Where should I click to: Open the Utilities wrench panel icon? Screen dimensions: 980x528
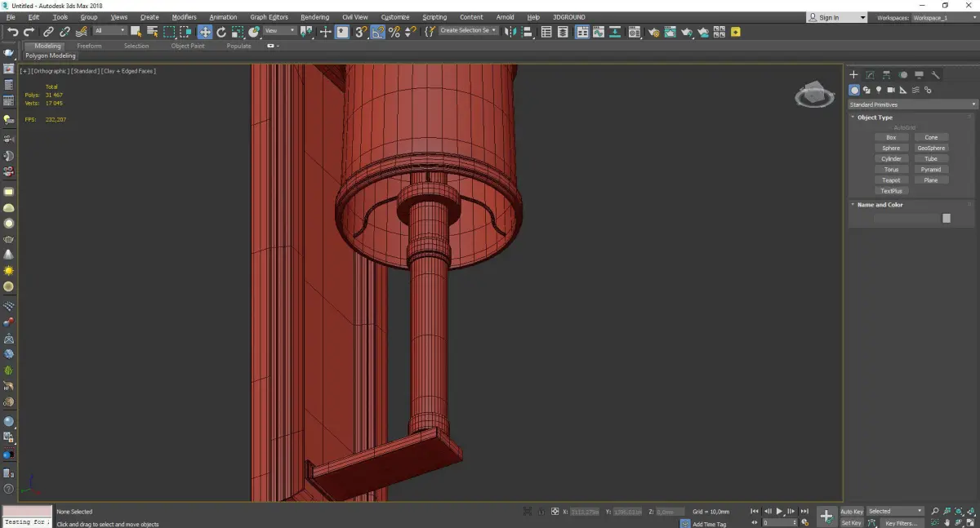[x=936, y=75]
